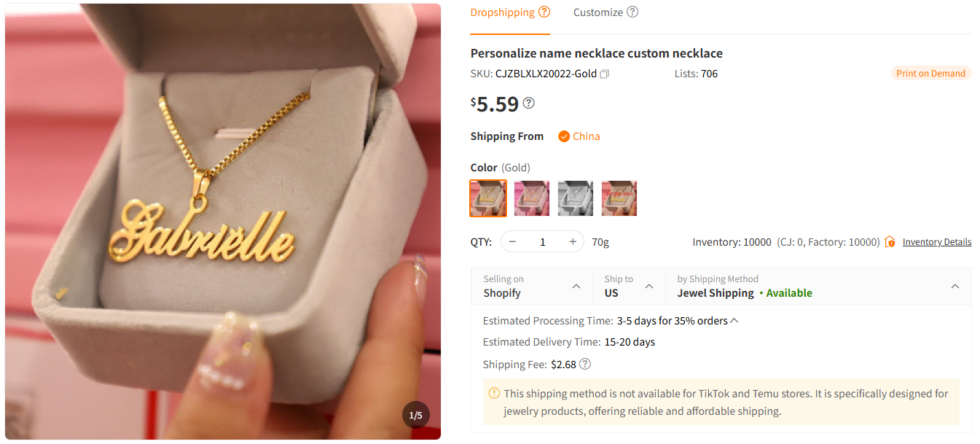The image size is (980, 444).
Task: Open the help icon next to Customize
Action: pyautogui.click(x=632, y=12)
